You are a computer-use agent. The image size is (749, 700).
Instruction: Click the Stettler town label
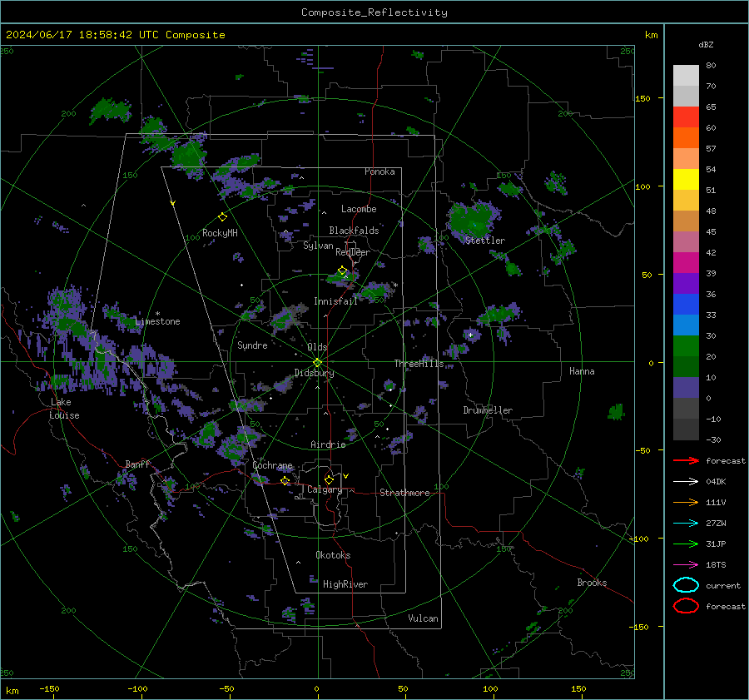[x=485, y=241]
